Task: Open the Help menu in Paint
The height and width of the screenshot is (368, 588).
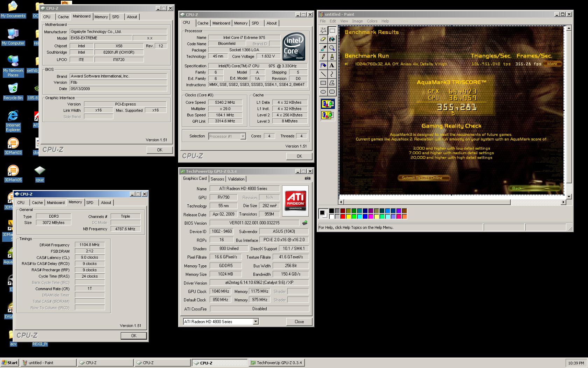Action: (385, 21)
